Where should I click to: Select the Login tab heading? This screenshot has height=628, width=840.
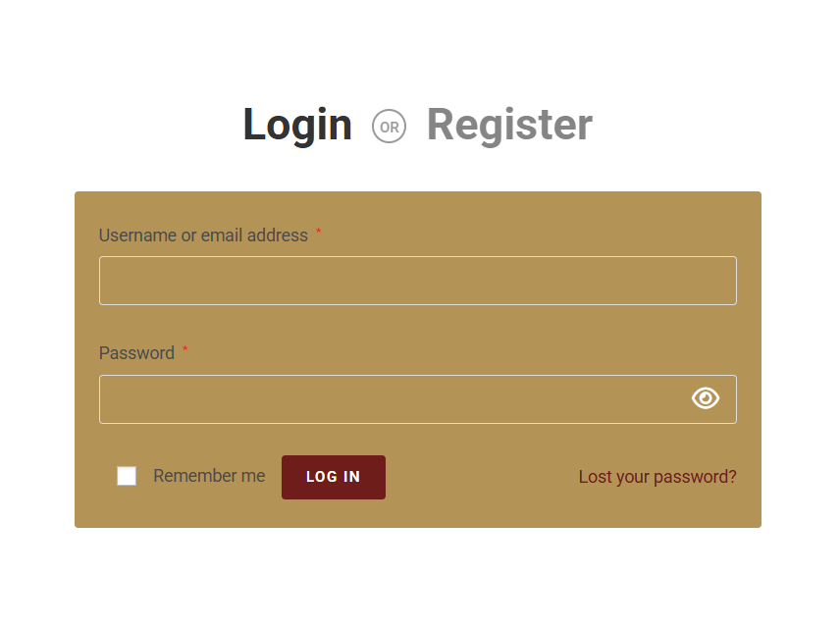[297, 126]
